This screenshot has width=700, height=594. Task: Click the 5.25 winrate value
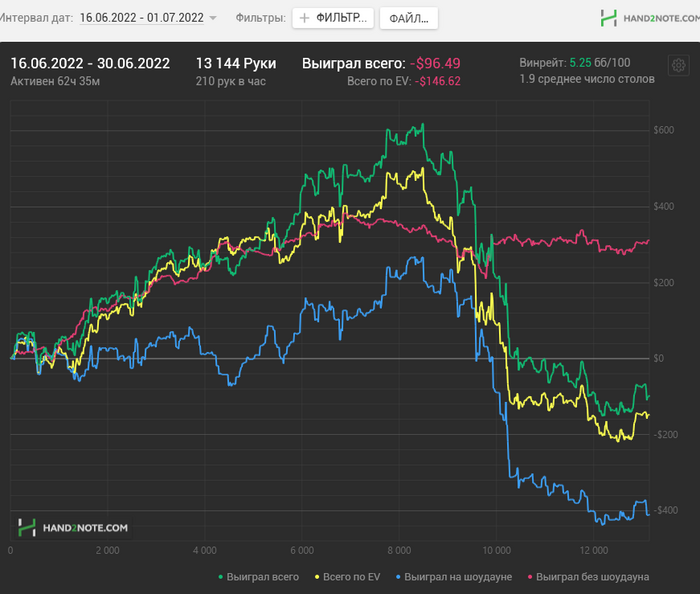(580, 62)
